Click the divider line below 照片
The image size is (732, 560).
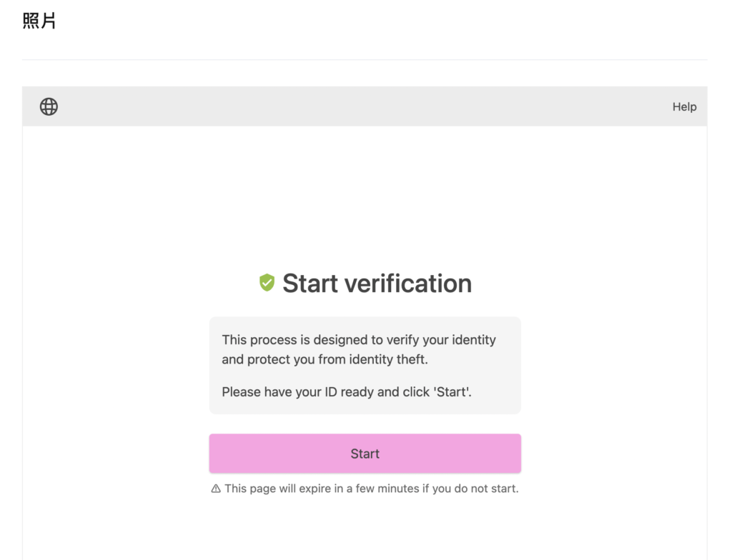[x=365, y=60]
